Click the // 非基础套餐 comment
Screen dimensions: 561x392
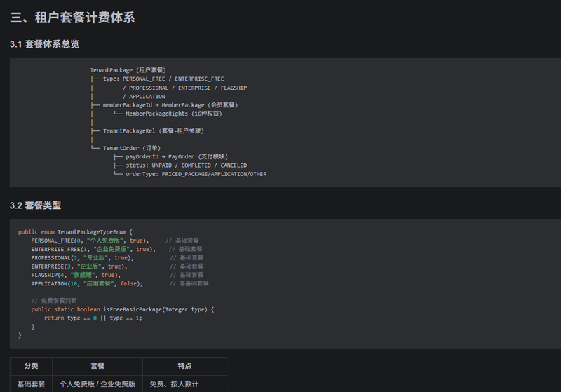189,283
